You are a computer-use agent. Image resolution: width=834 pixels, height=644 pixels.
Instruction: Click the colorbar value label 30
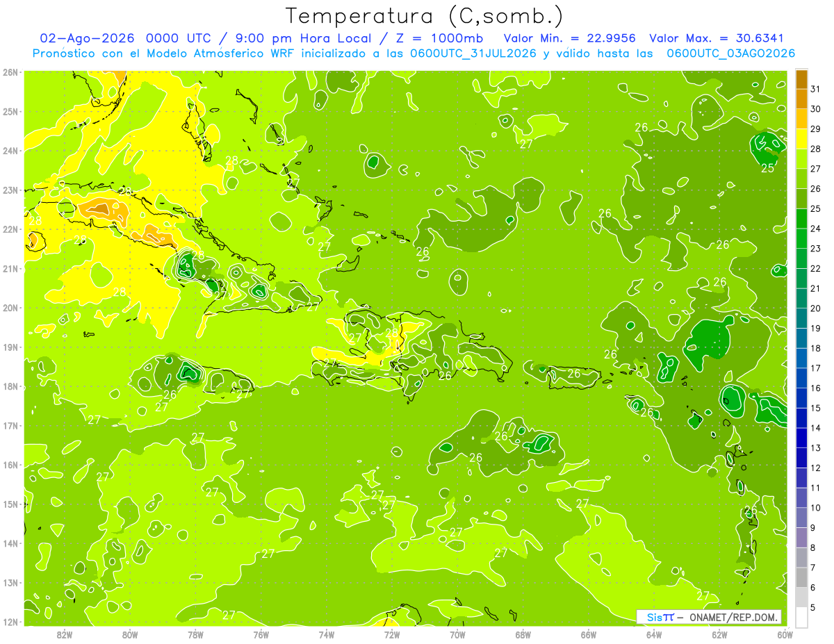pos(815,108)
